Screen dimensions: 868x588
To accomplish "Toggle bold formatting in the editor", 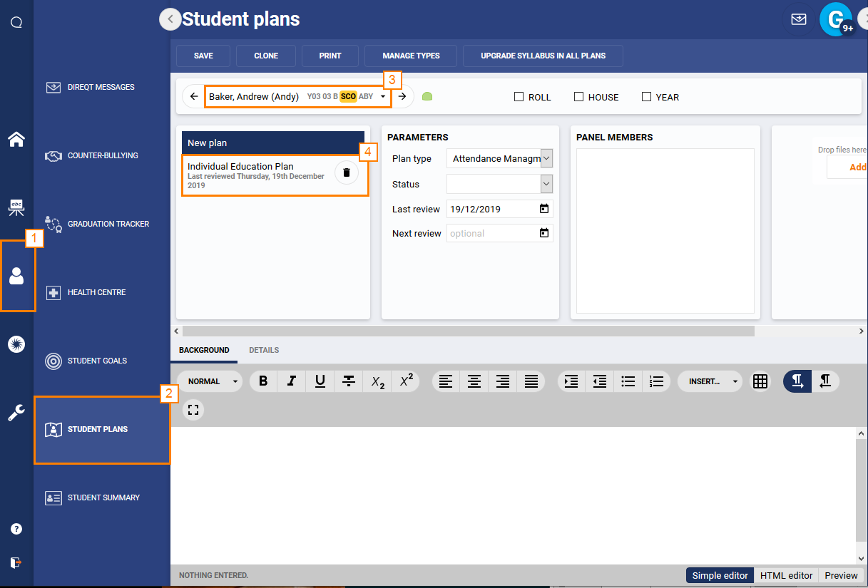I will pos(262,381).
